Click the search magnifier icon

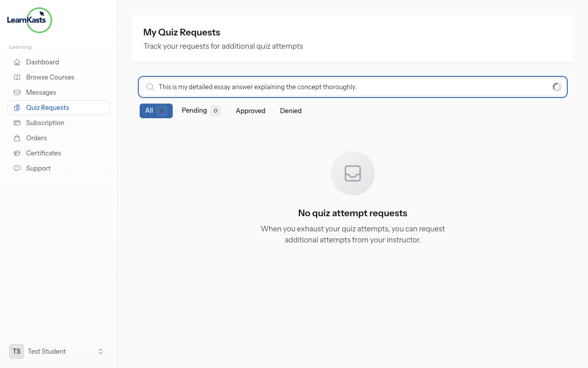pos(150,87)
